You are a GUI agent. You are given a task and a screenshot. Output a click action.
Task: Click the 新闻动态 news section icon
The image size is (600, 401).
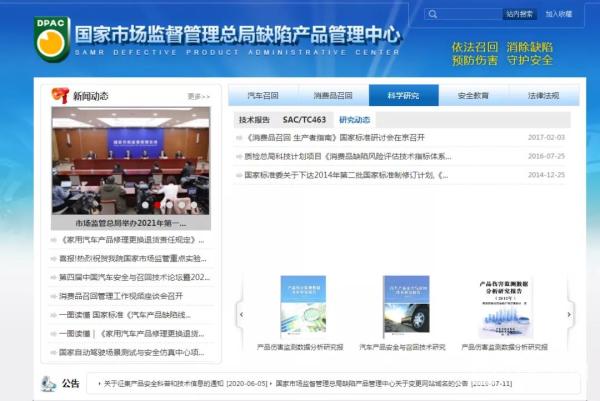point(60,96)
